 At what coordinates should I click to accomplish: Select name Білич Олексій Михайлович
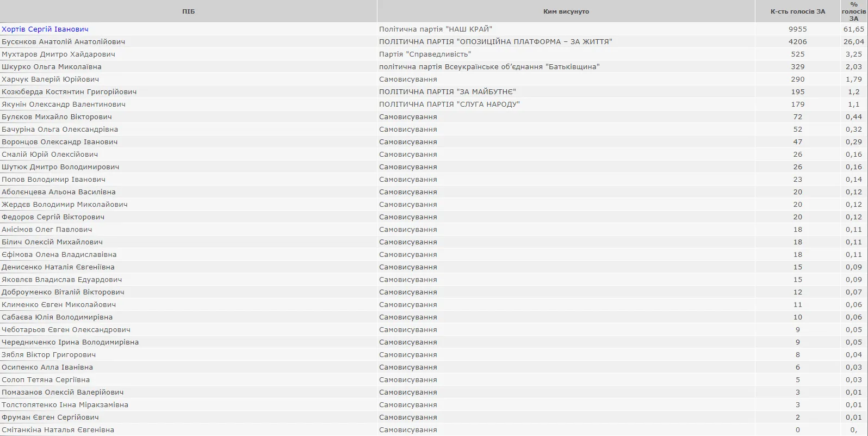tap(52, 242)
